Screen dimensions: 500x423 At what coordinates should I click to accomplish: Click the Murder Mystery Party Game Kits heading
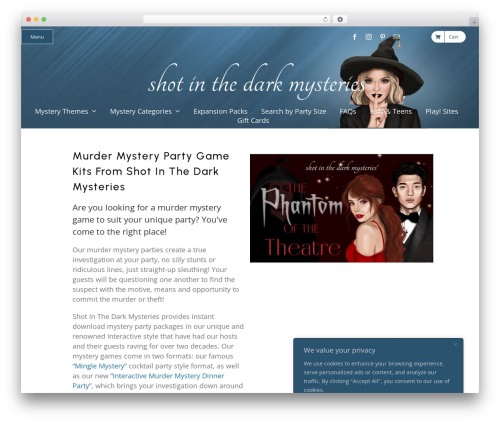tap(151, 171)
